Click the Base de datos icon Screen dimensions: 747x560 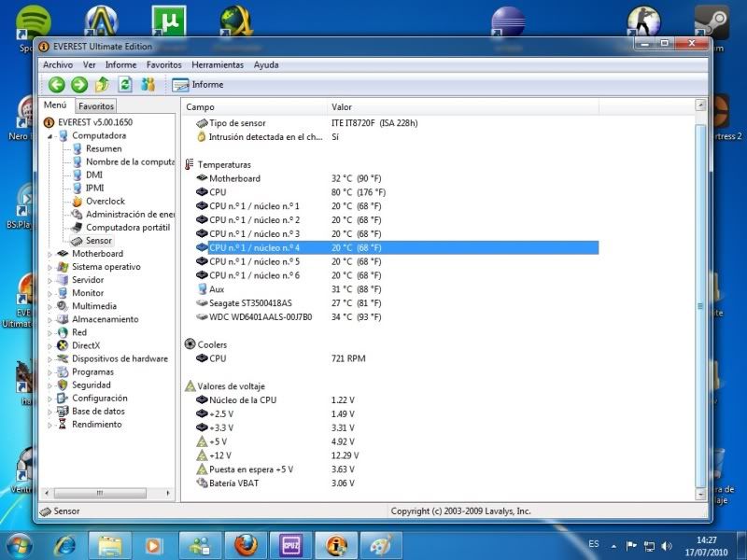(63, 411)
